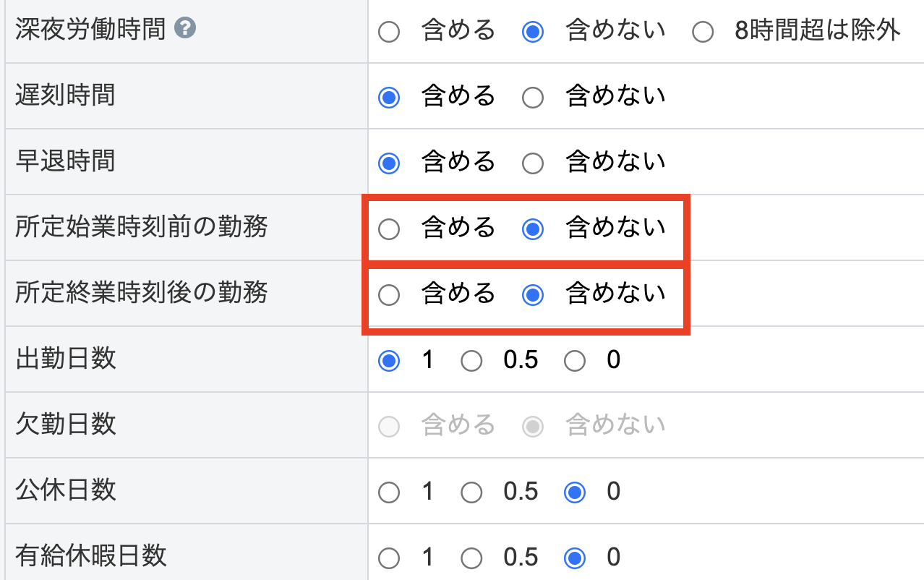Set 出勤日数 to 0.5
Viewport: 924px width, 580px height.
coord(471,361)
